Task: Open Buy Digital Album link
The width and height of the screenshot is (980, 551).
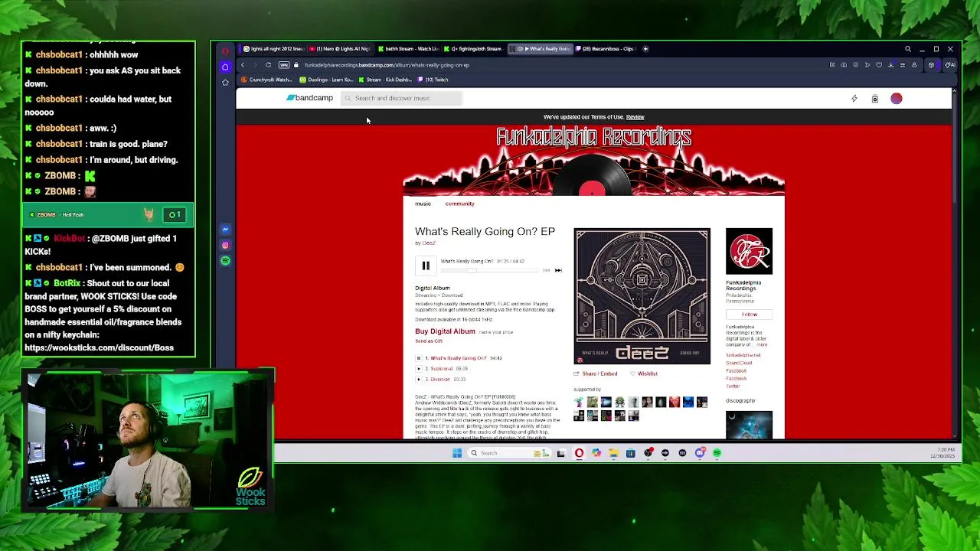Action: coord(445,331)
